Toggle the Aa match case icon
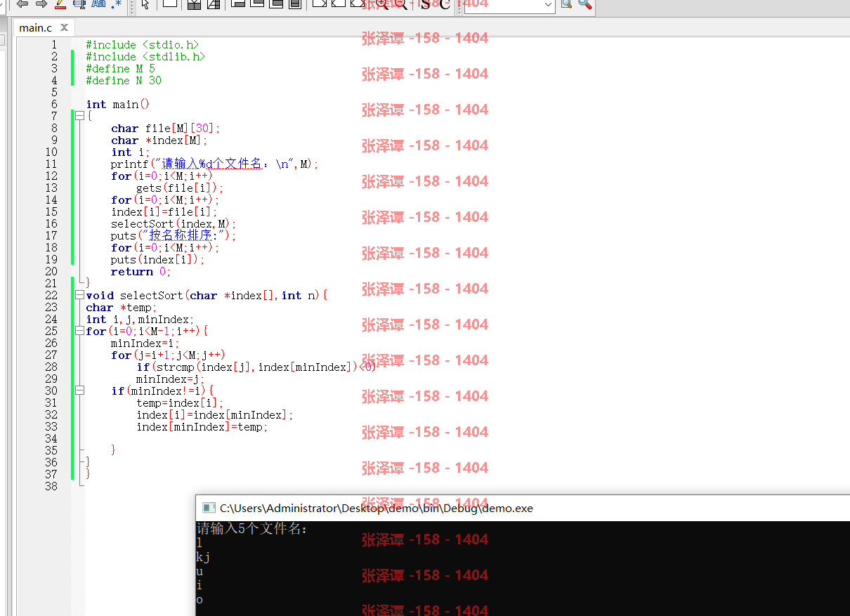The image size is (850, 616). tap(98, 4)
